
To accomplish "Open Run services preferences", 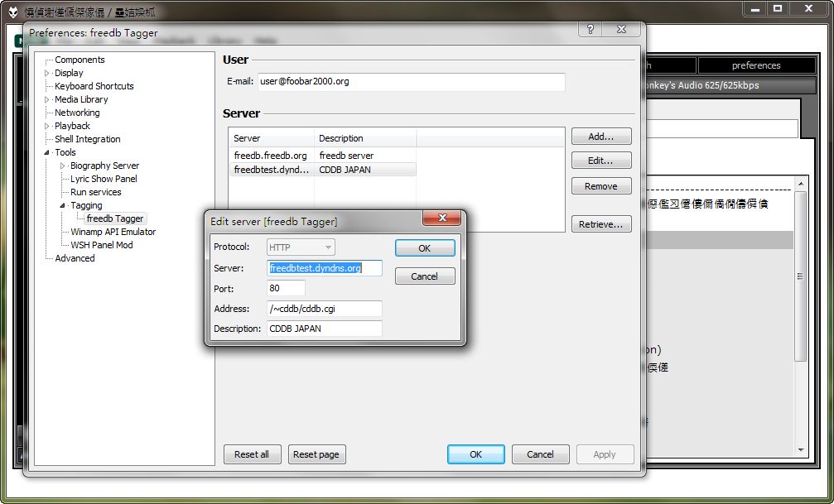I will (96, 192).
